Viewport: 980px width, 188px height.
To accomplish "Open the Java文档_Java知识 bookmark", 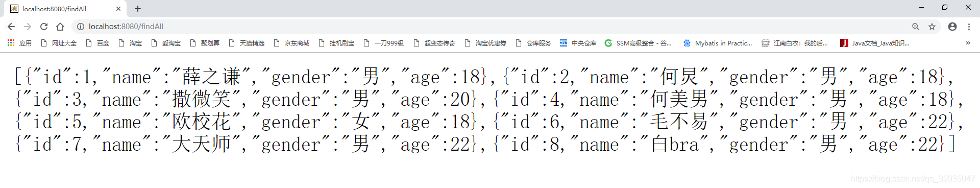I will 875,43.
